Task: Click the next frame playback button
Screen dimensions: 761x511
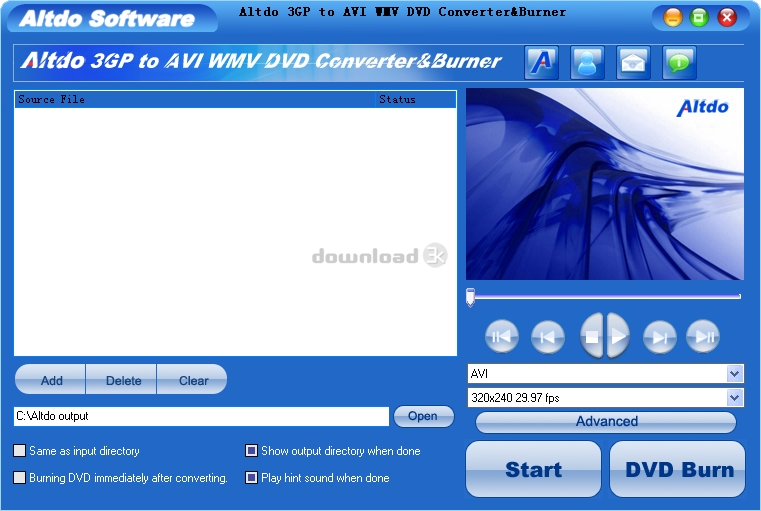Action: pos(660,336)
